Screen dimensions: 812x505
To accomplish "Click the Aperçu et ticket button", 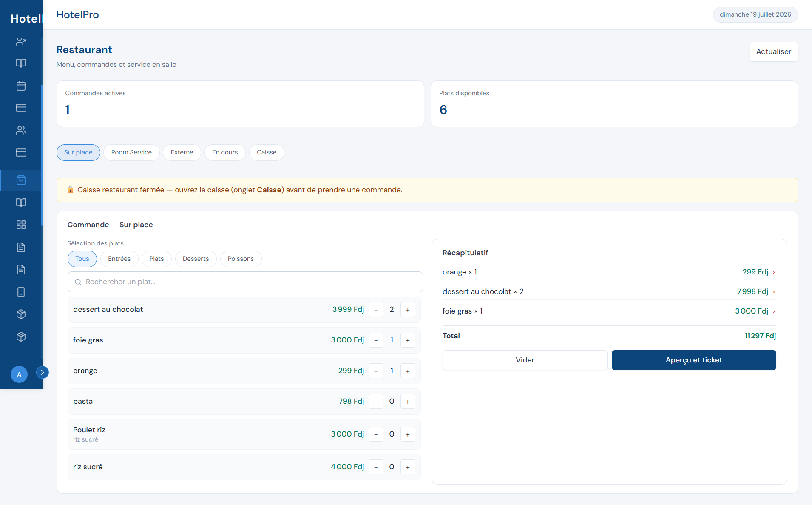I will [694, 360].
